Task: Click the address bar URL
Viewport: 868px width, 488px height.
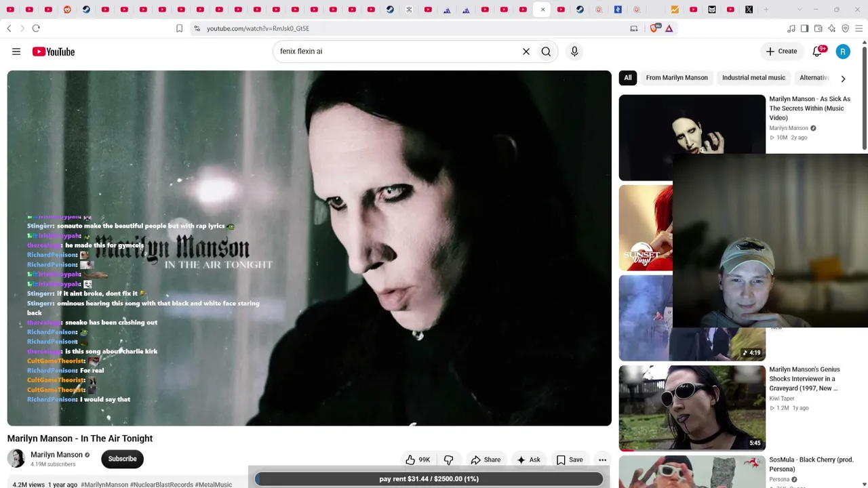Action: (x=258, y=28)
